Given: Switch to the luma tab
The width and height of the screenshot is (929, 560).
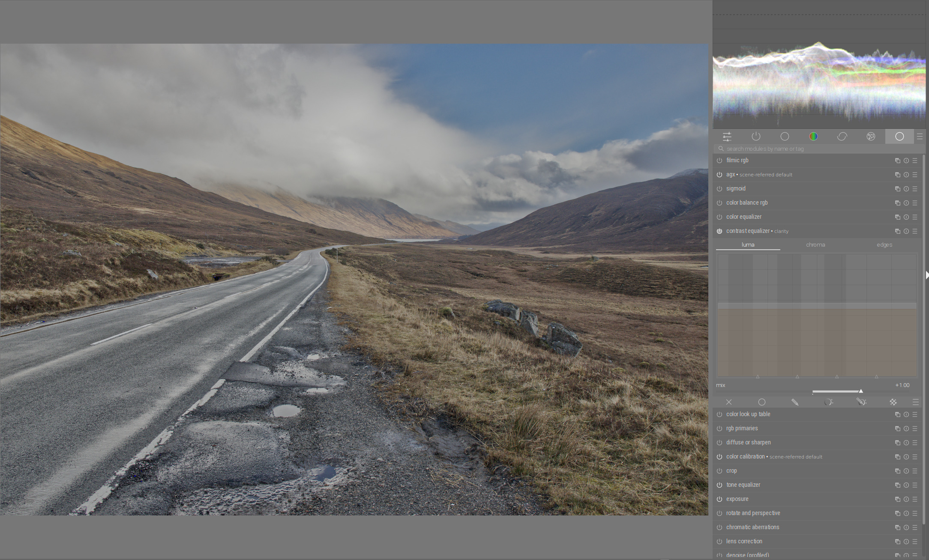Looking at the screenshot, I should pyautogui.click(x=748, y=245).
